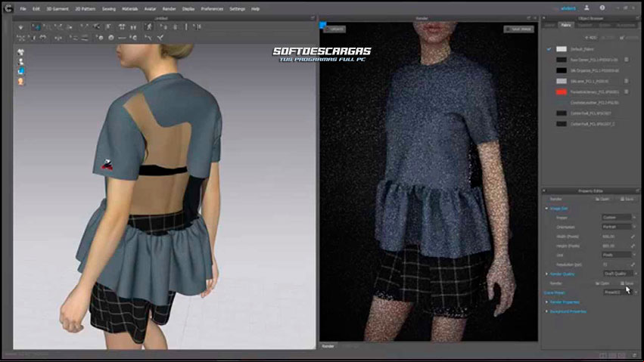
Task: Switch to the Fabric tab in Object Browser
Action: point(566,25)
